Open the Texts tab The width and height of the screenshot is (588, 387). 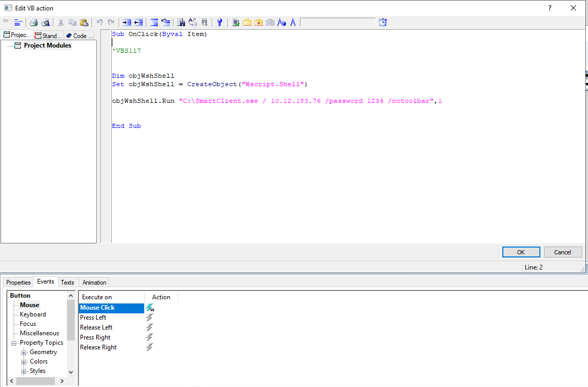tap(67, 283)
